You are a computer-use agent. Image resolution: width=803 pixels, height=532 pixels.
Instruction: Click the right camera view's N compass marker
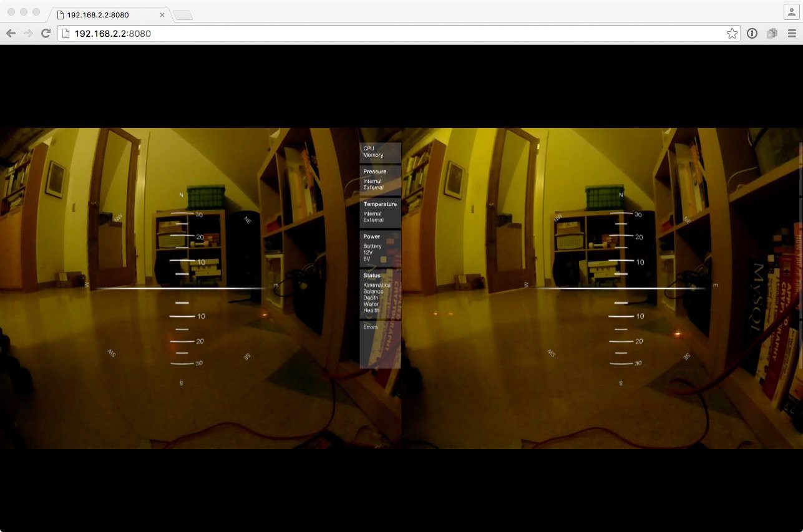[x=621, y=195]
